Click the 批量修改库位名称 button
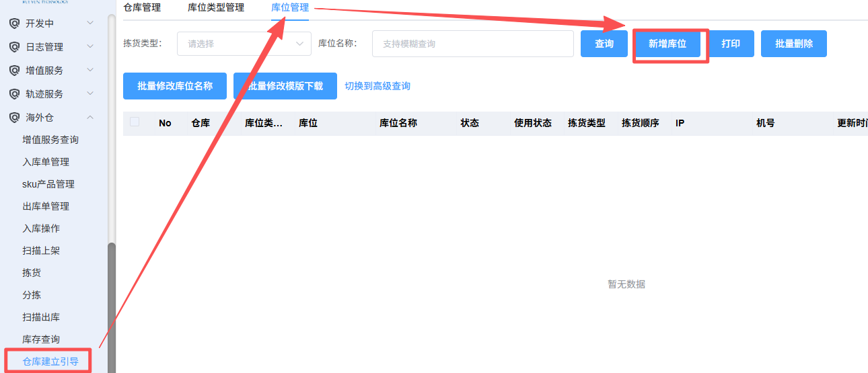868x373 pixels. pyautogui.click(x=175, y=86)
